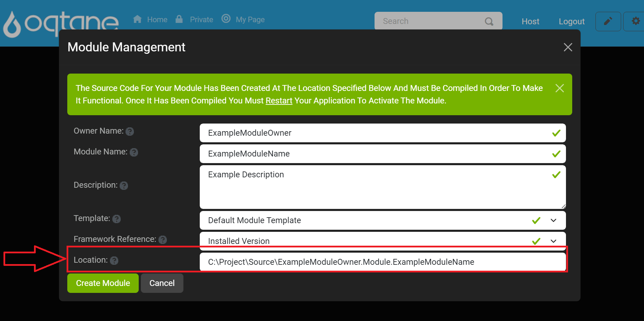Click the Private padlock icon
This screenshot has width=644, height=321.
pyautogui.click(x=179, y=19)
